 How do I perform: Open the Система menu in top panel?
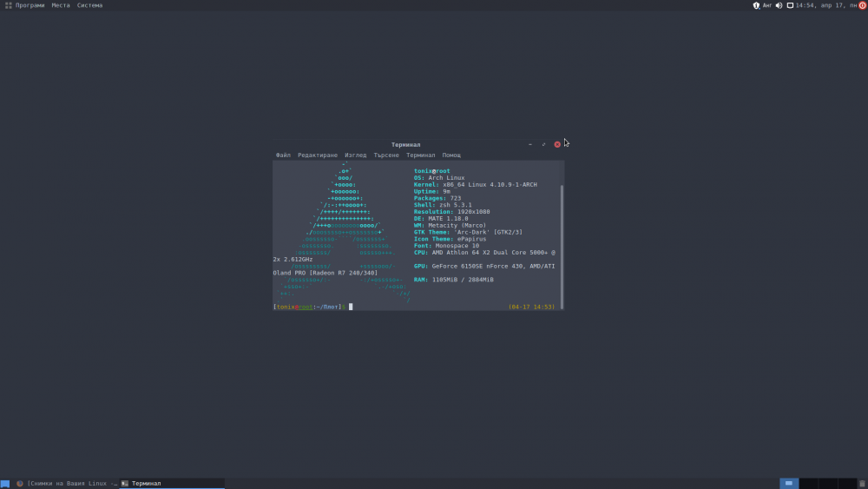tap(89, 5)
